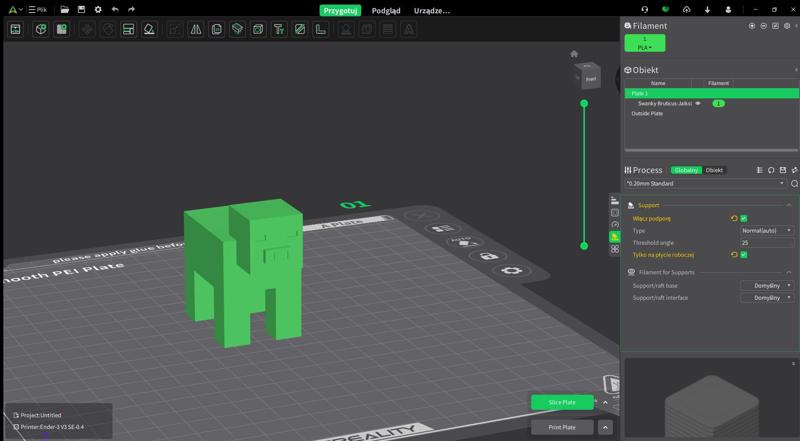Open Support/raft base filament dropdown
This screenshot has height=441, width=800.
(x=766, y=285)
